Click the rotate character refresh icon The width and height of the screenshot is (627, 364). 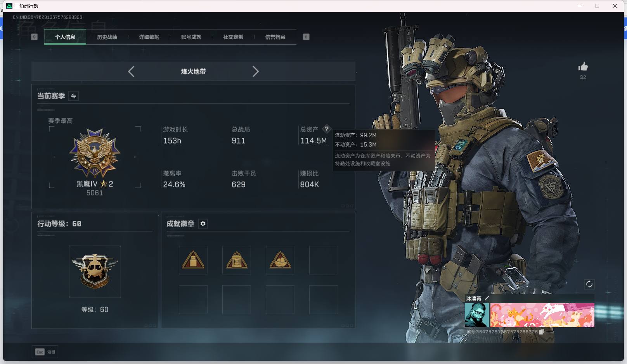click(x=589, y=284)
